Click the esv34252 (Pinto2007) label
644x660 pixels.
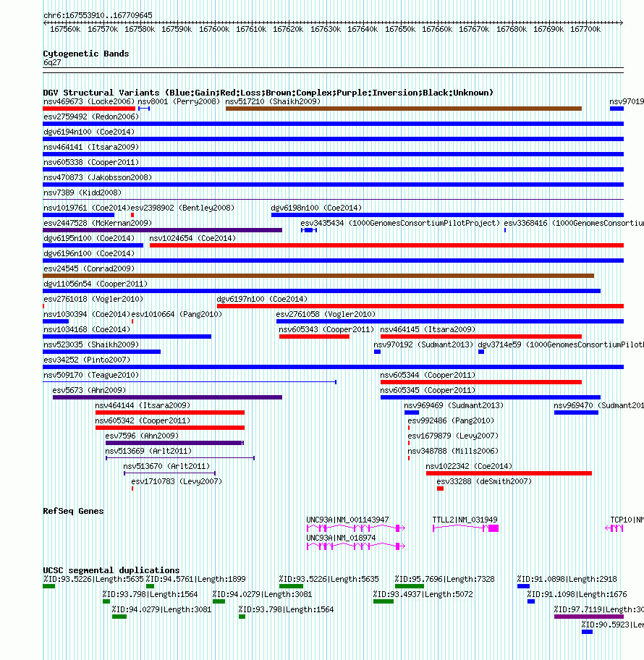click(87, 360)
